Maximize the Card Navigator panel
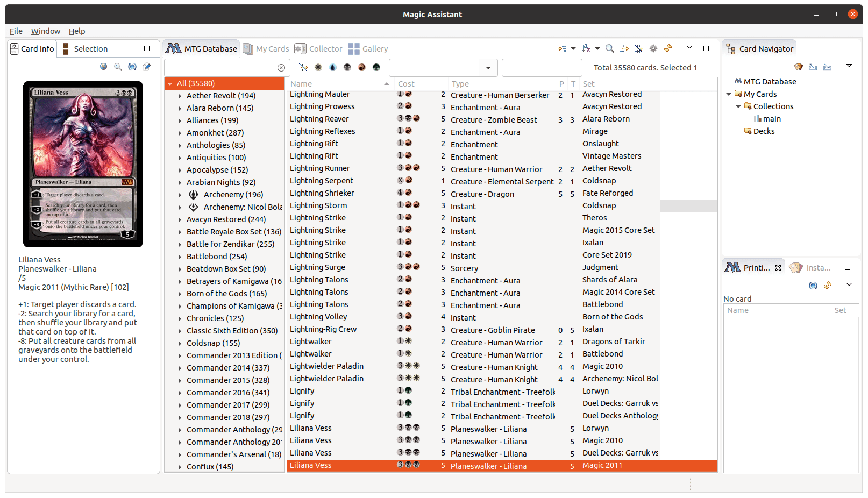 tap(848, 48)
